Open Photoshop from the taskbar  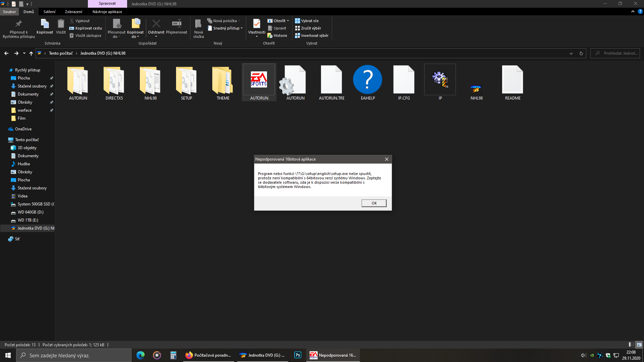[x=298, y=355]
